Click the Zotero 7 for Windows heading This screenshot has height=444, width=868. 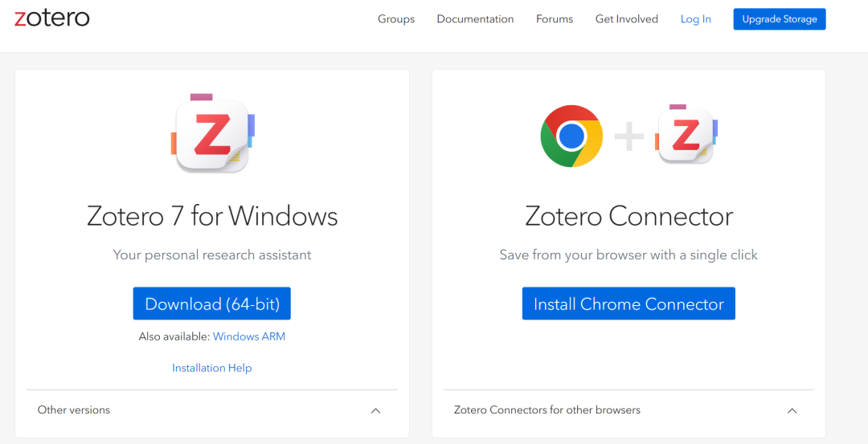(212, 216)
